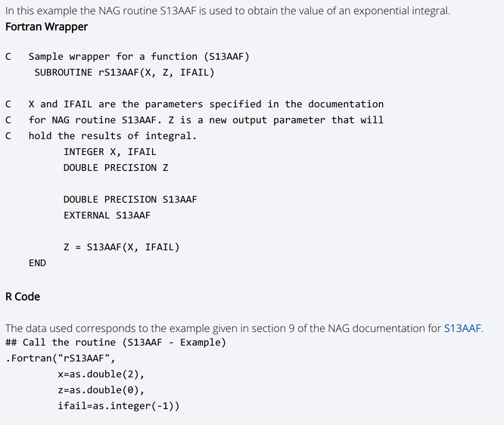This screenshot has height=425, width=504.
Task: Click the '## Call the routine' comment line
Action: tap(116, 343)
